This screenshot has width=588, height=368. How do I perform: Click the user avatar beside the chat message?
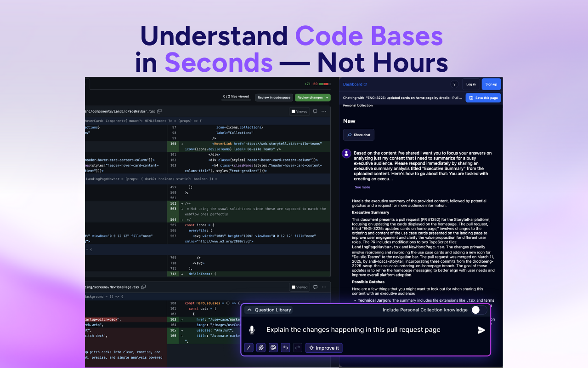tap(347, 154)
